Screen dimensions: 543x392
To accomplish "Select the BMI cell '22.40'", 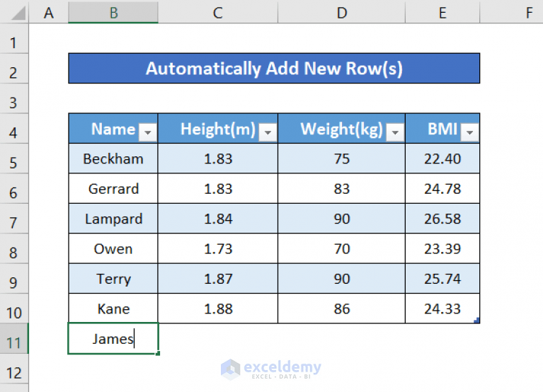I will (442, 158).
